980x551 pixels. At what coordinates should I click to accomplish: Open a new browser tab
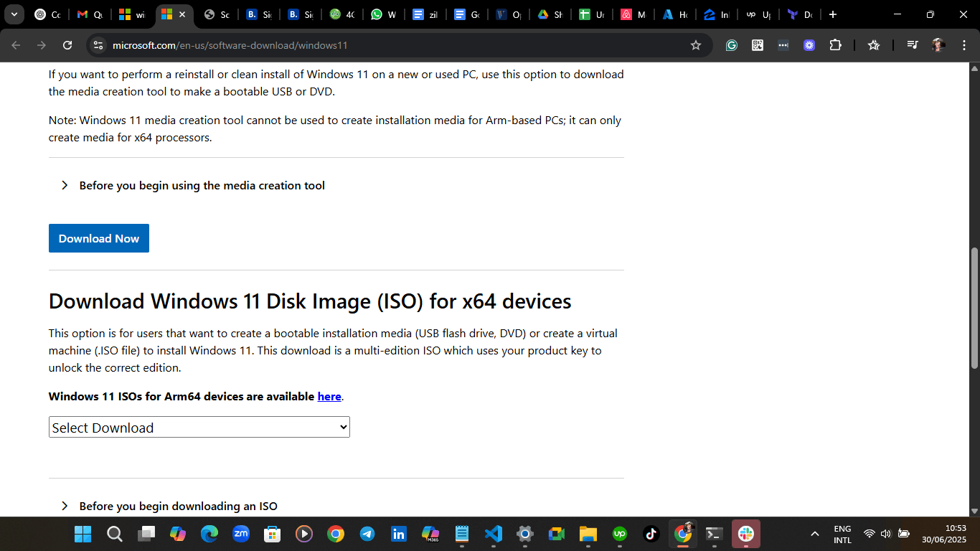(833, 14)
